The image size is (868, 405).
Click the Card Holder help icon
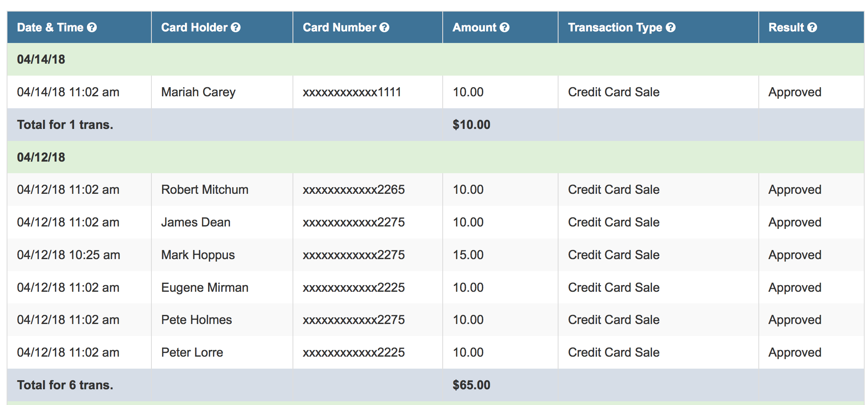pos(235,28)
